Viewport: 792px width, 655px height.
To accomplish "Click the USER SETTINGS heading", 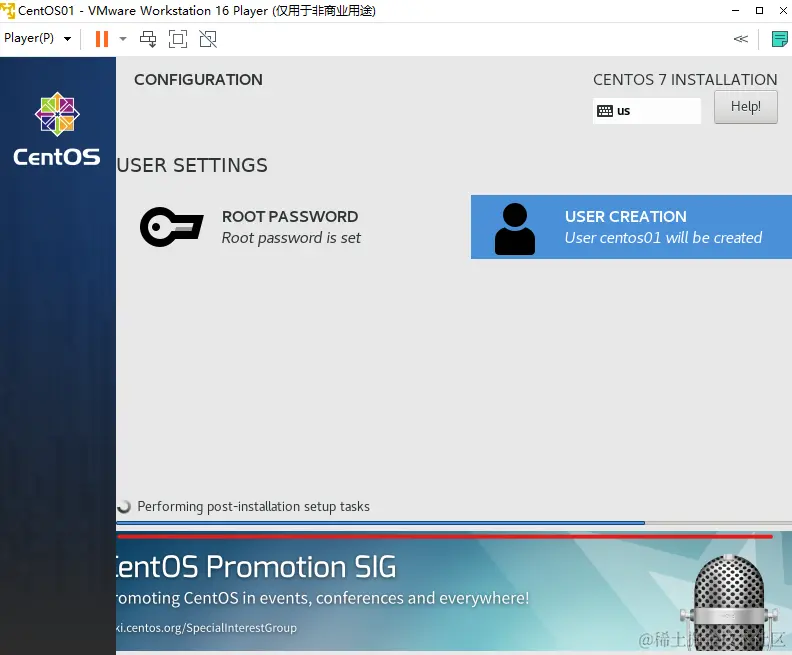I will pyautogui.click(x=192, y=165).
